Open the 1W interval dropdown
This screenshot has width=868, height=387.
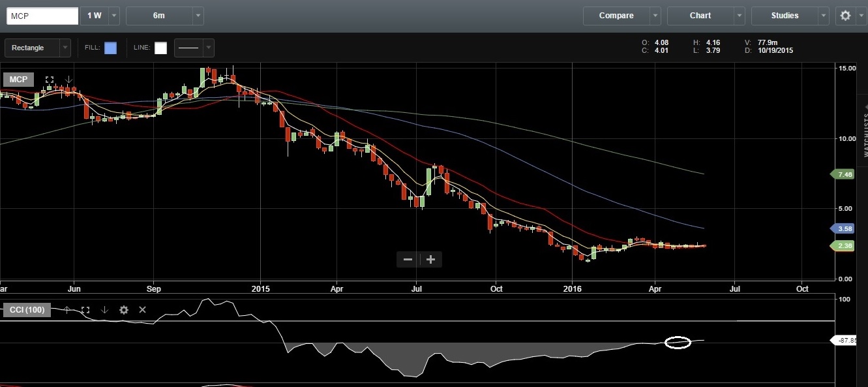click(x=114, y=15)
